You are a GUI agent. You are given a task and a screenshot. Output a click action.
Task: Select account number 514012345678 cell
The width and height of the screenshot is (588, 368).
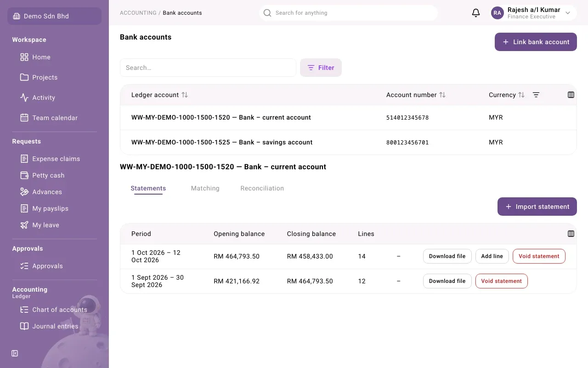(407, 118)
